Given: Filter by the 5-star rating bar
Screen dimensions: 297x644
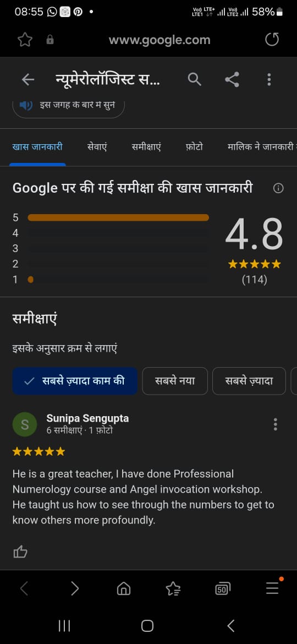Looking at the screenshot, I should pos(118,217).
